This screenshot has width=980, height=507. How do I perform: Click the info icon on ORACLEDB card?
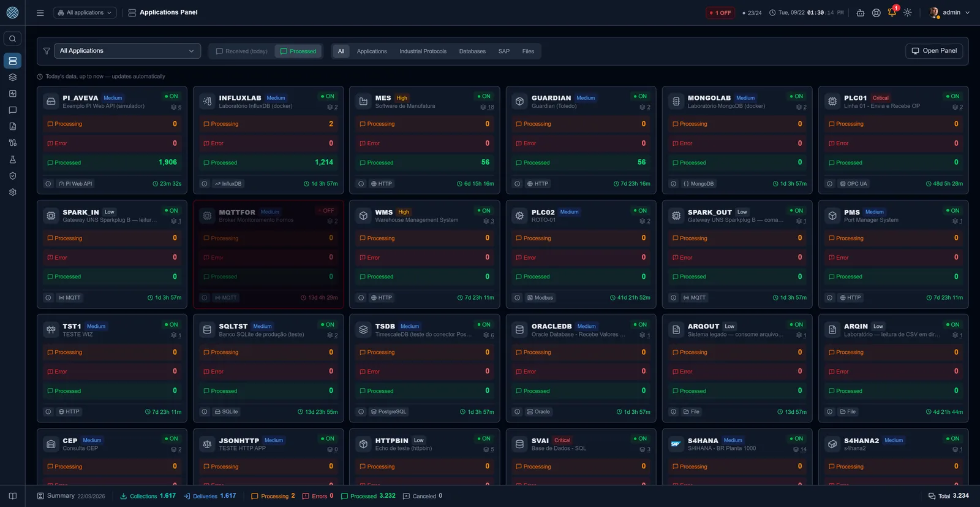[518, 412]
